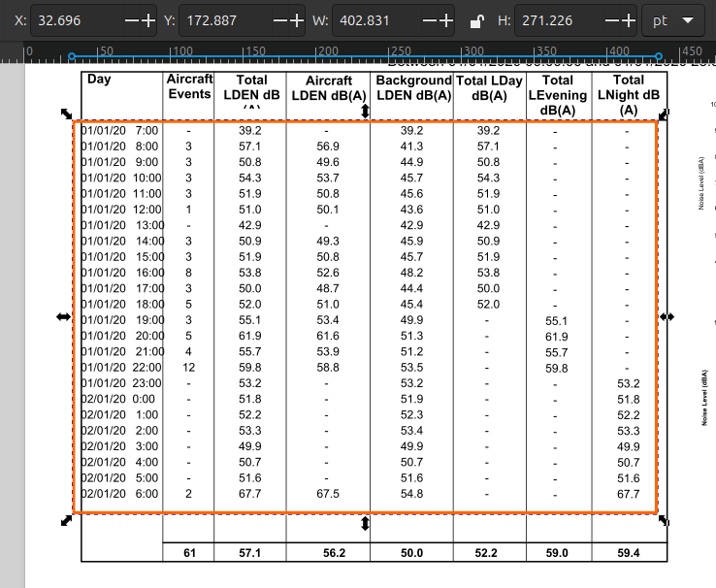Toggle the width/height ratio lock
Image resolution: width=716 pixels, height=588 pixels.
coord(475,20)
